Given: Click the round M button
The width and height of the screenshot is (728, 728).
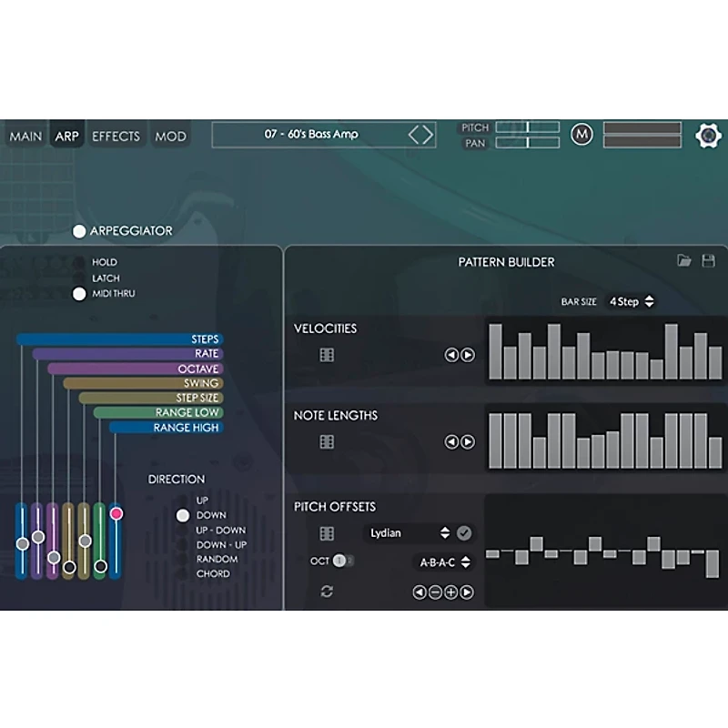Looking at the screenshot, I should pyautogui.click(x=581, y=135).
